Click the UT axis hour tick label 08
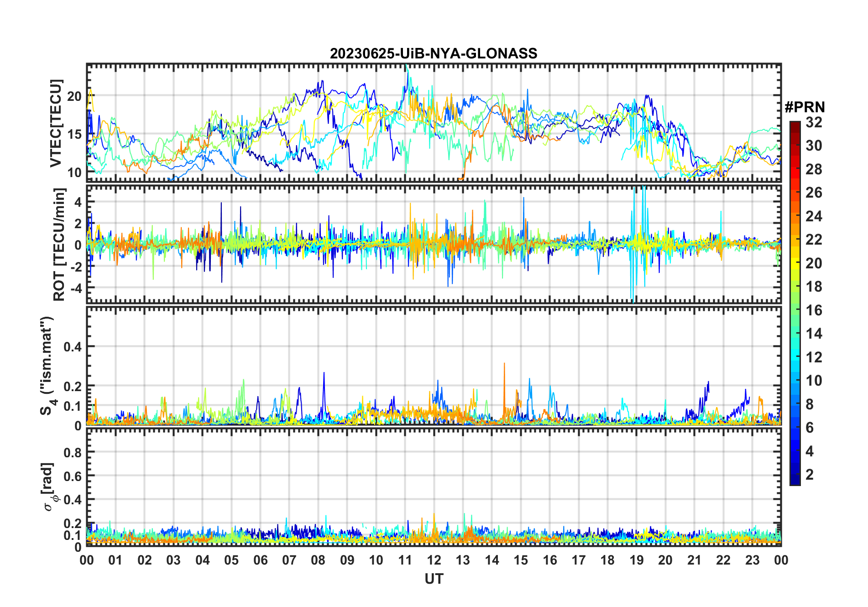This screenshot has width=868, height=607. 318,560
